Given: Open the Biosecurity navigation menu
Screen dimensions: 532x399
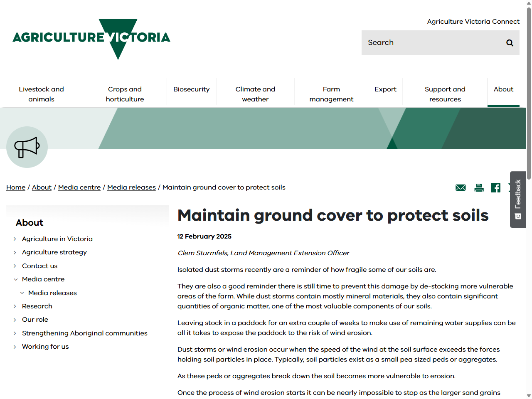Looking at the screenshot, I should pyautogui.click(x=192, y=89).
